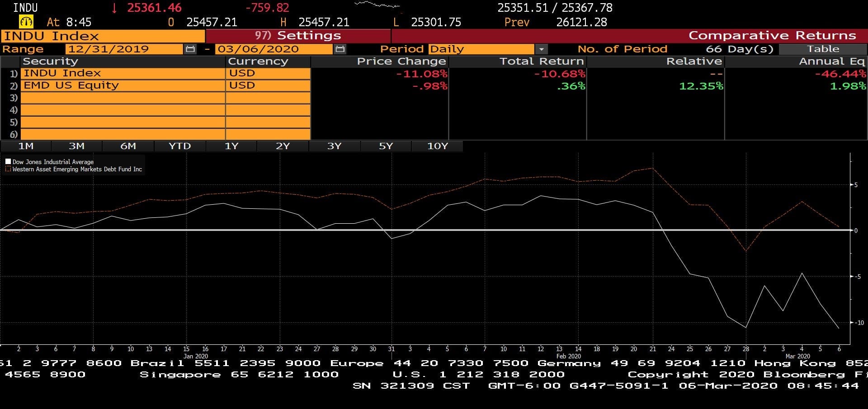Select the 3M range tab

pos(77,146)
